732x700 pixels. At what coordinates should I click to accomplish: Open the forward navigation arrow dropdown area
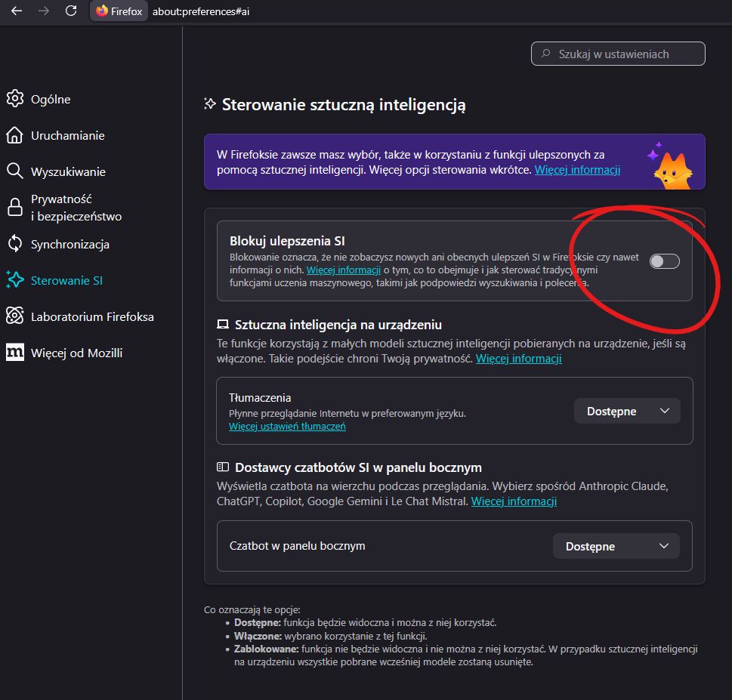pos(43,11)
